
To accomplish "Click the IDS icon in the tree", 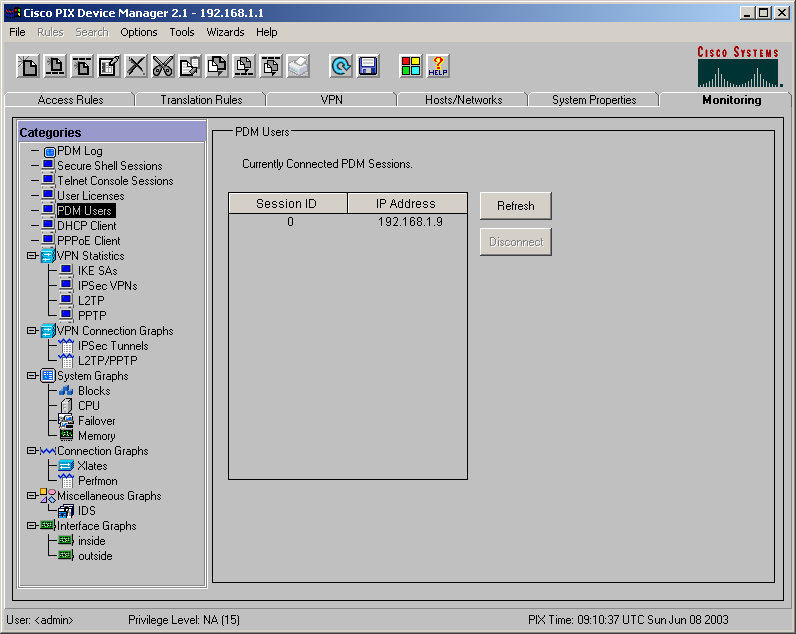I will tap(66, 511).
